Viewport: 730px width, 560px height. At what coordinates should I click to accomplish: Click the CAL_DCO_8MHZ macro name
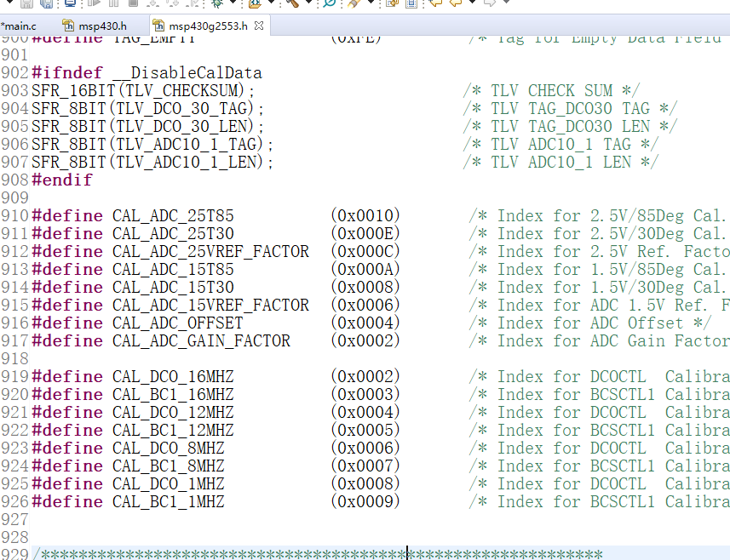169,449
